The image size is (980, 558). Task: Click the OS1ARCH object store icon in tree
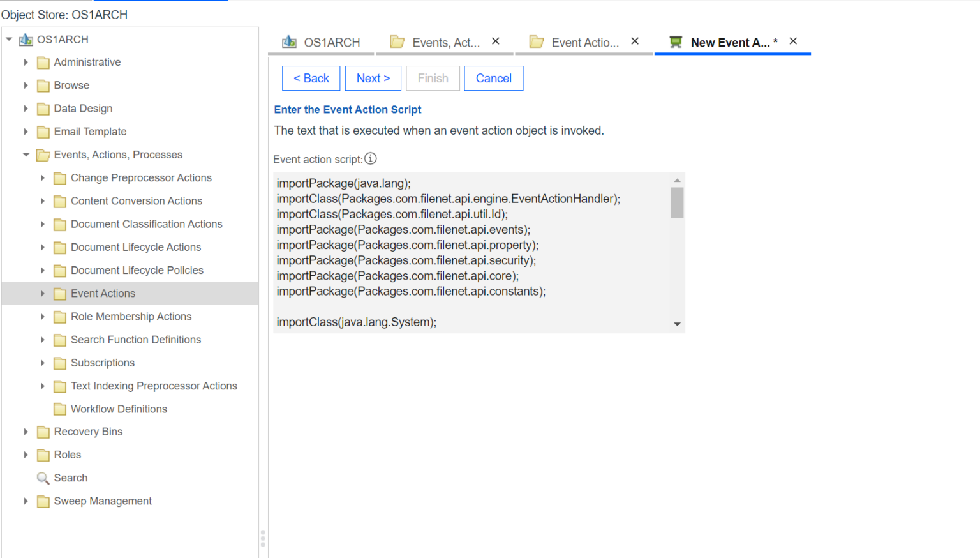(x=26, y=39)
